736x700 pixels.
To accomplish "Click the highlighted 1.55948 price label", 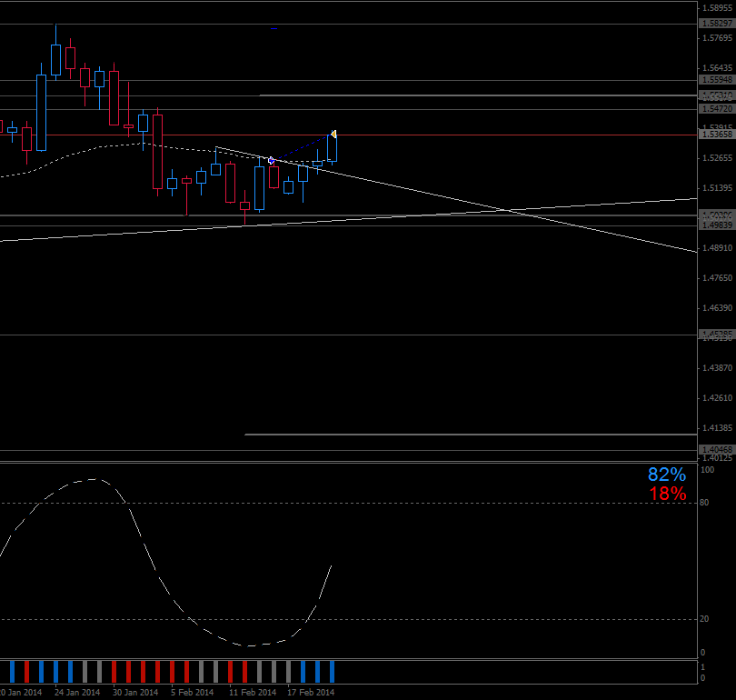I will click(x=717, y=80).
